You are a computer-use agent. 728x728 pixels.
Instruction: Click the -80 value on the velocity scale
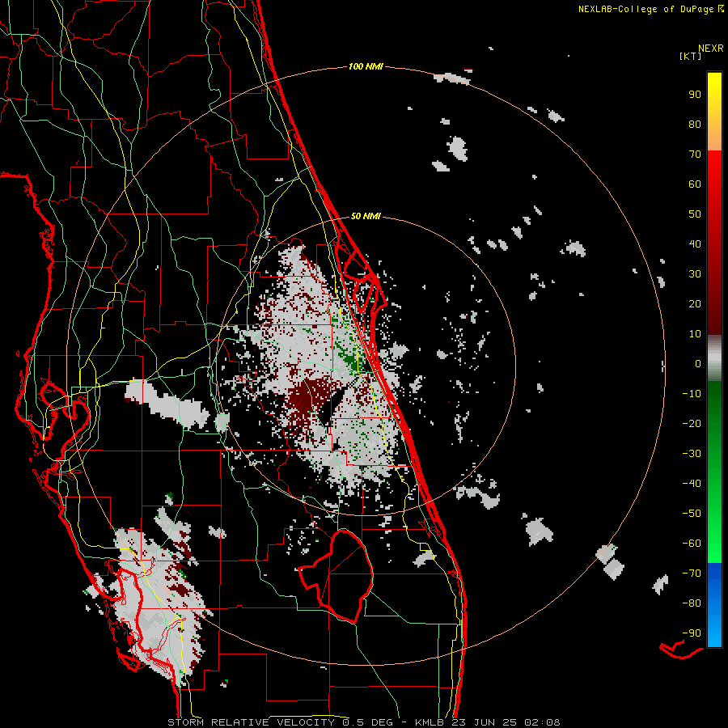tap(692, 603)
